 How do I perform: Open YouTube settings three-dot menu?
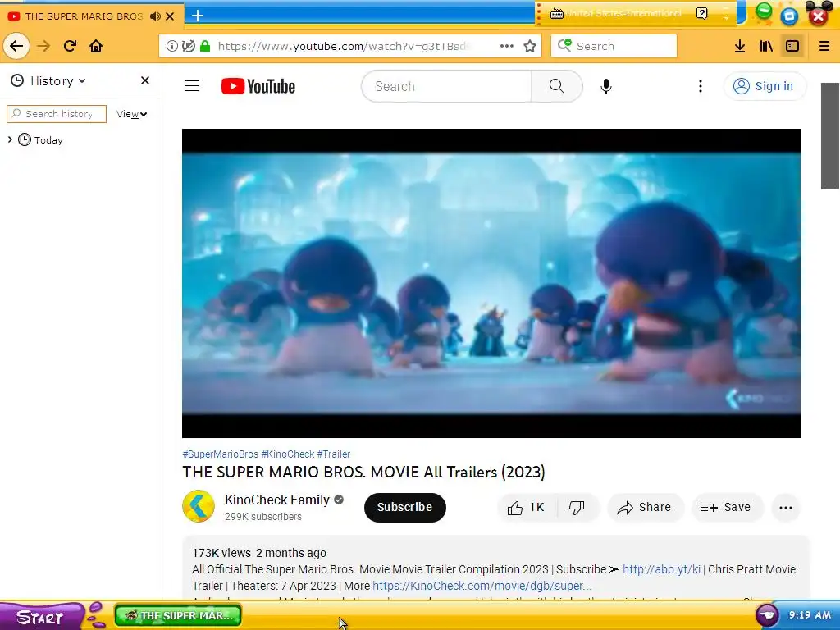tap(701, 86)
